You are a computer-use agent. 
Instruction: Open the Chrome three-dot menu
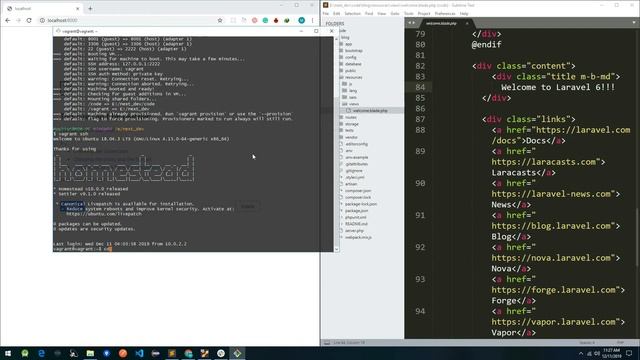click(x=313, y=20)
